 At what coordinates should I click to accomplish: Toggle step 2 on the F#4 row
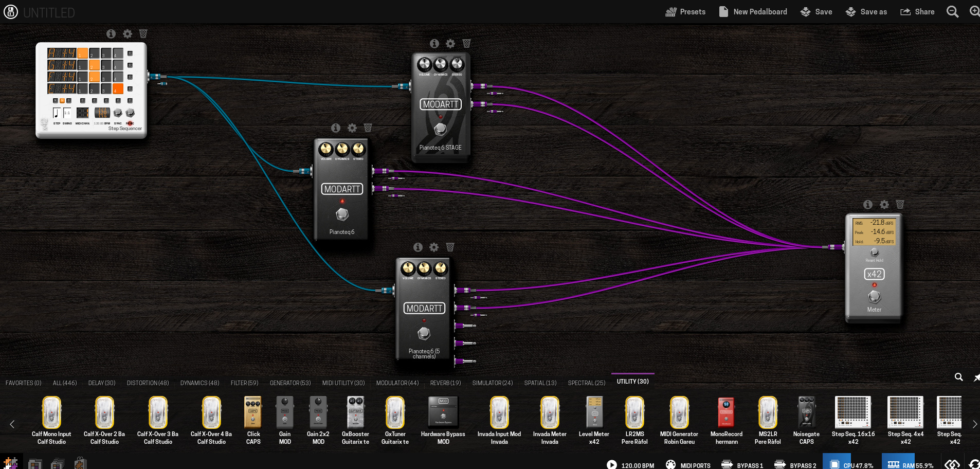click(x=95, y=77)
